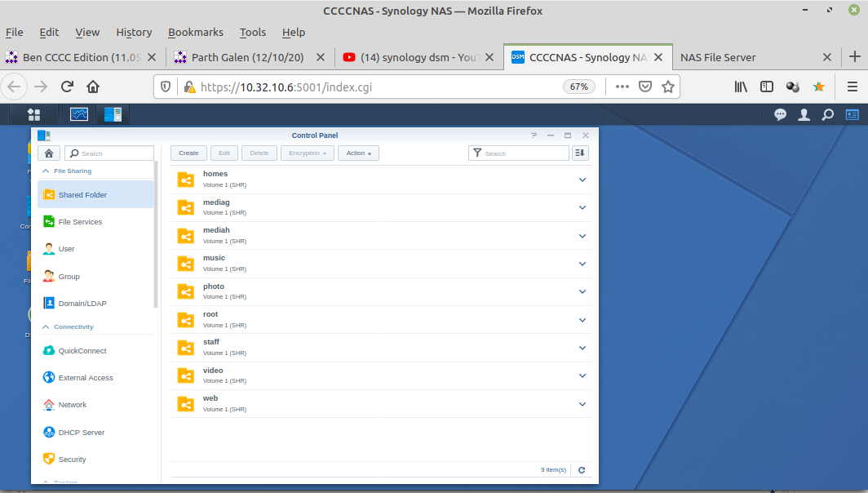This screenshot has height=493, width=868.
Task: Click the DSM search magnifier icon
Action: click(x=827, y=115)
